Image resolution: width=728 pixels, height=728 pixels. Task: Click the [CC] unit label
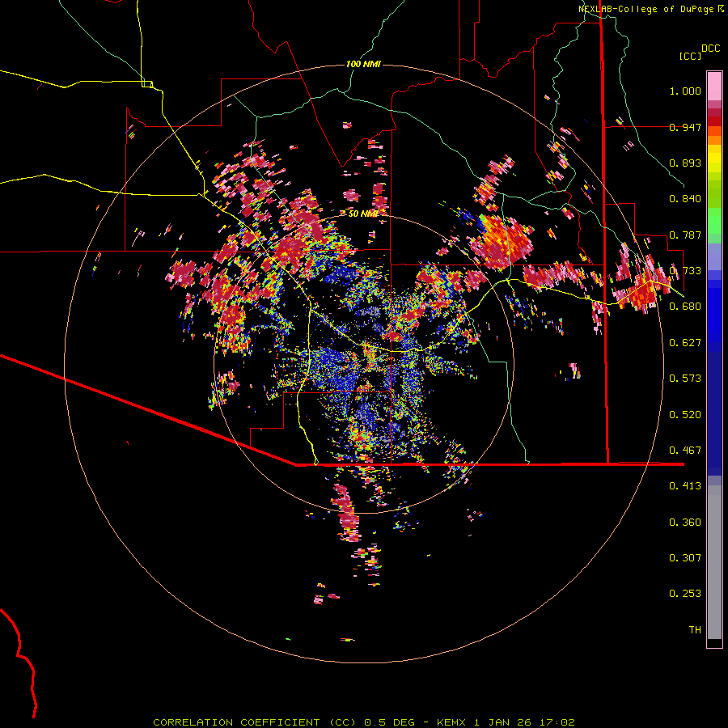point(690,56)
